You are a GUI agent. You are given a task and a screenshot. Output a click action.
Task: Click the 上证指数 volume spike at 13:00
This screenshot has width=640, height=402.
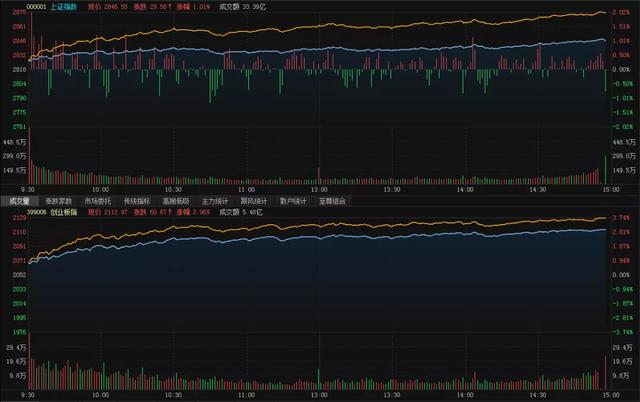tap(319, 176)
